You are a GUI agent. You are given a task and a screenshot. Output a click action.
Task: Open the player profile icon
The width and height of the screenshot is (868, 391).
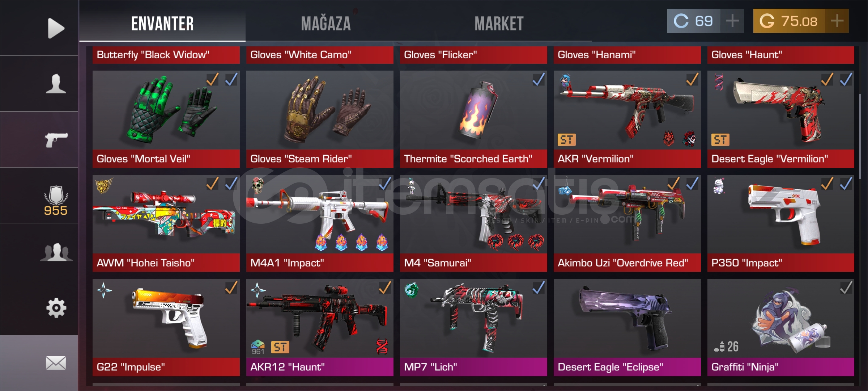pyautogui.click(x=56, y=84)
